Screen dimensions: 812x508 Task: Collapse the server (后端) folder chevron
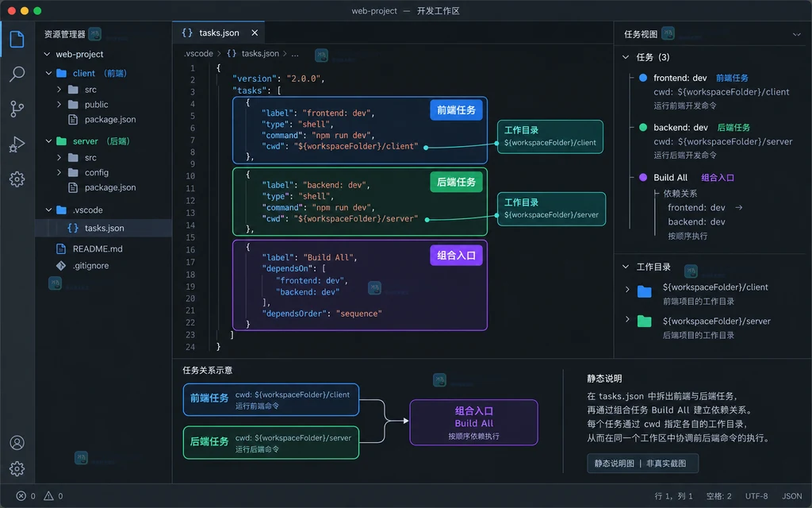click(48, 141)
